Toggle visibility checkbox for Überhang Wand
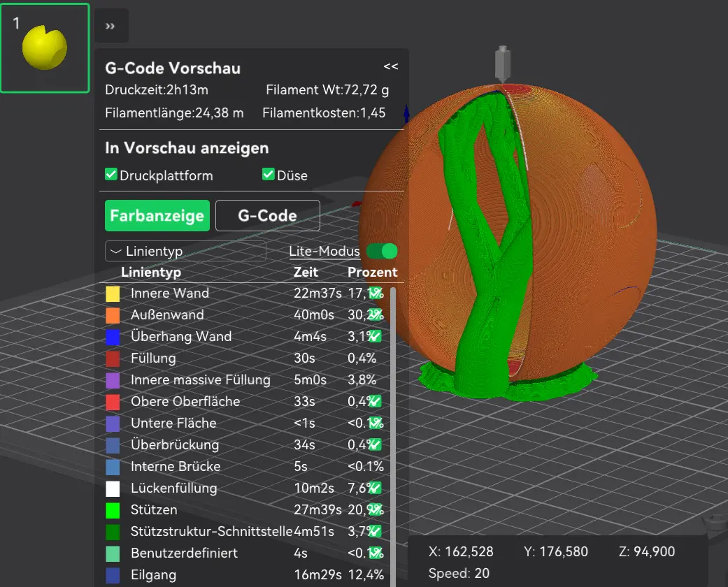 pos(375,336)
